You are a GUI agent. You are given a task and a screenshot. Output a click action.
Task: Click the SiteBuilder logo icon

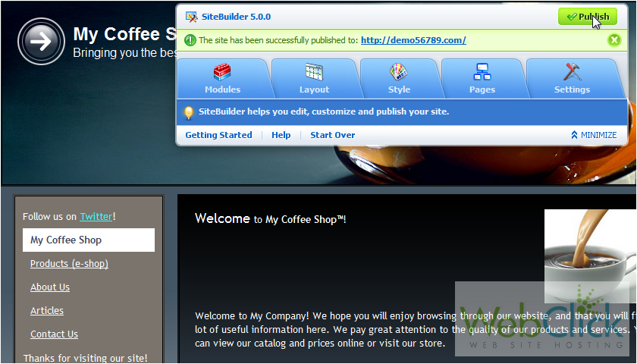[191, 17]
